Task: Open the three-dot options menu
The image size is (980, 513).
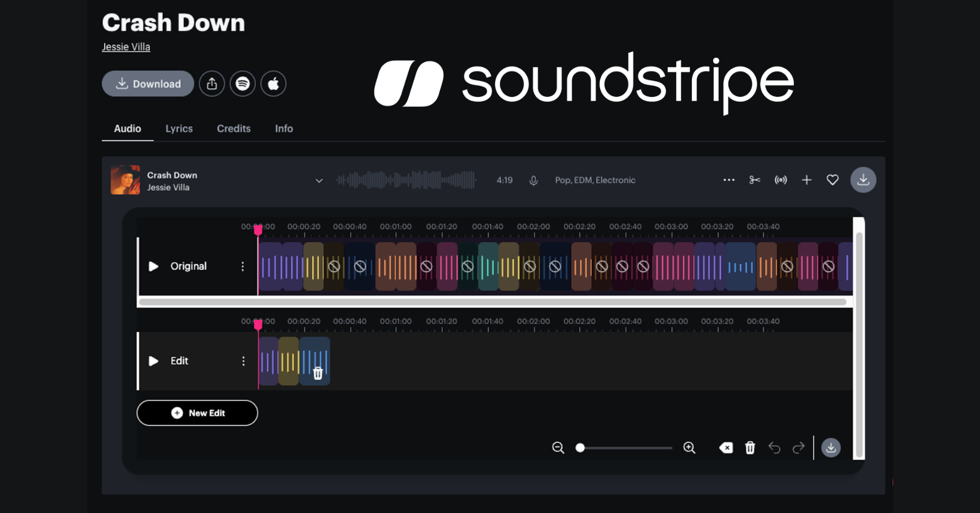Action: (728, 180)
